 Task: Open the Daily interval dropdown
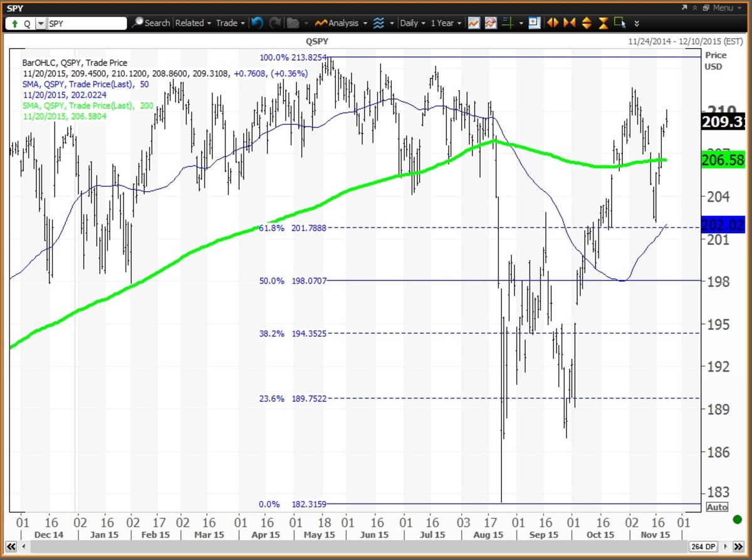point(412,23)
